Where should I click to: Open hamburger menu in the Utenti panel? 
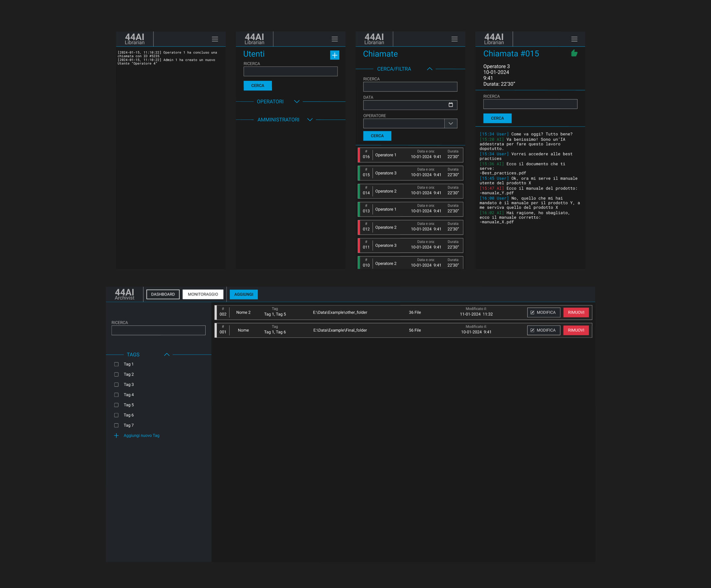pyautogui.click(x=334, y=39)
